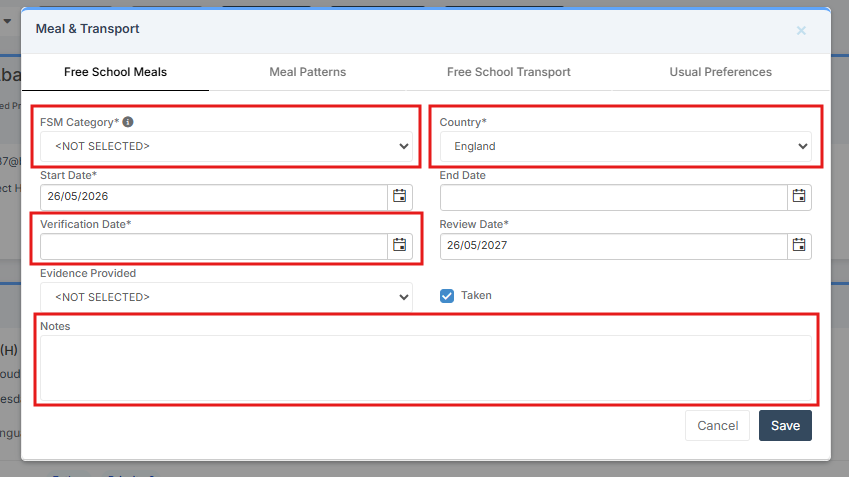Click into the Start Date field

point(214,197)
